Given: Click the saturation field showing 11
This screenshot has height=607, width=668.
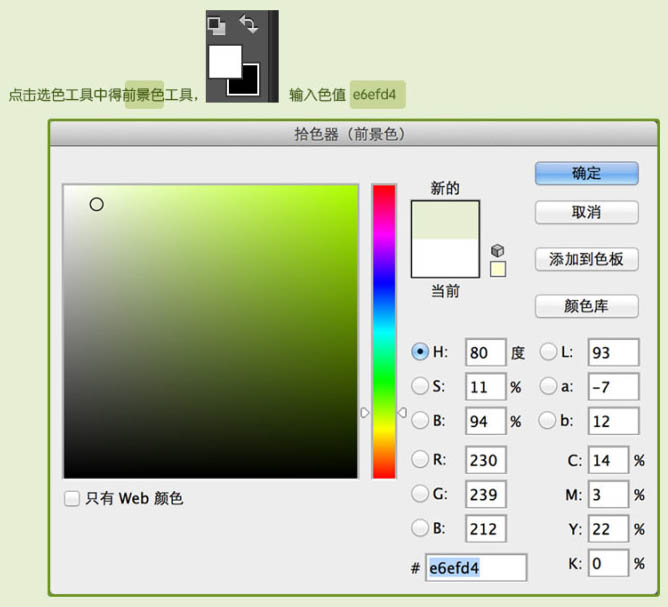Looking at the screenshot, I should pyautogui.click(x=486, y=387).
